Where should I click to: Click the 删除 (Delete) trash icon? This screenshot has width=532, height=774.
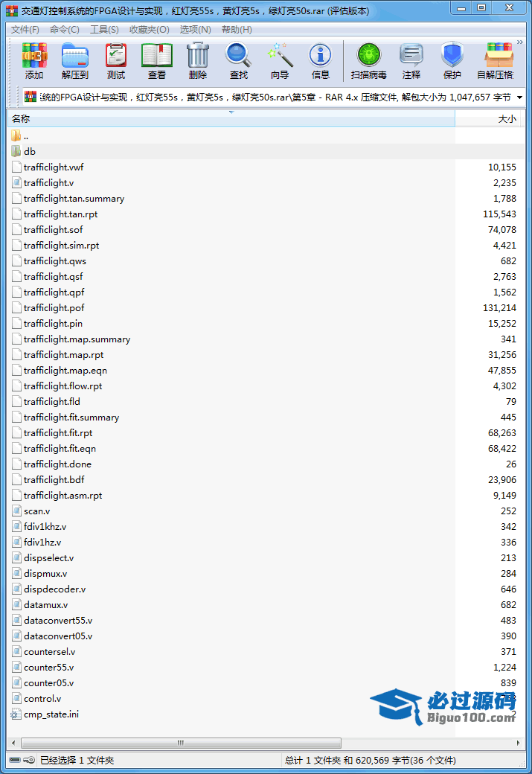[198, 61]
